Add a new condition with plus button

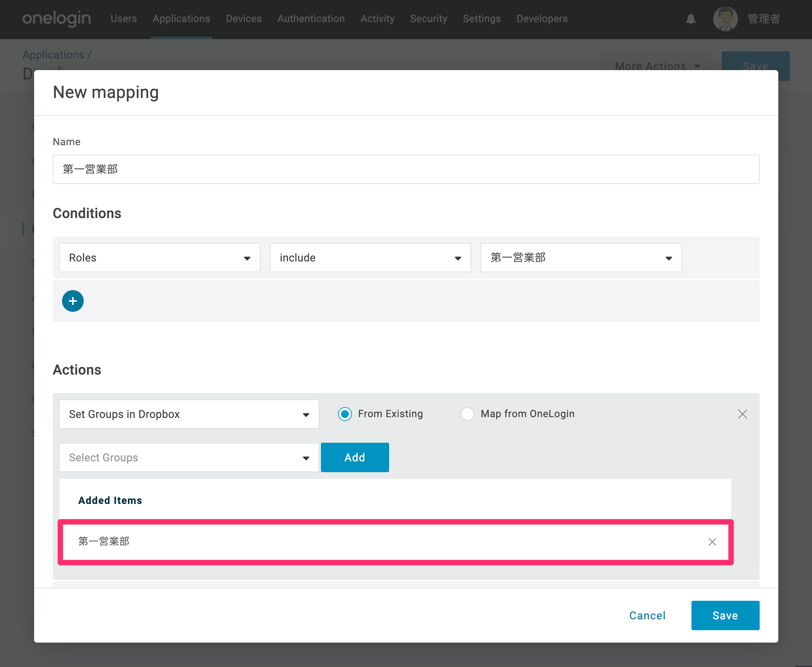73,301
